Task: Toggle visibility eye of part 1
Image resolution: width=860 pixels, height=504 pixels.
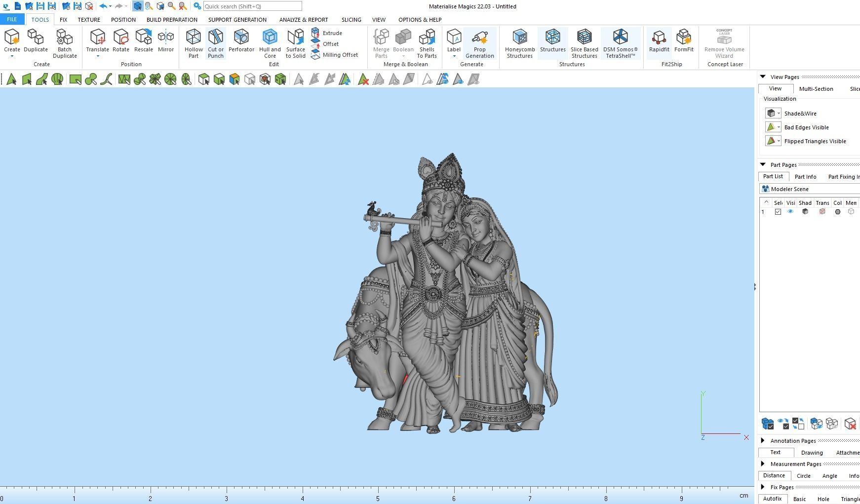Action: click(790, 212)
